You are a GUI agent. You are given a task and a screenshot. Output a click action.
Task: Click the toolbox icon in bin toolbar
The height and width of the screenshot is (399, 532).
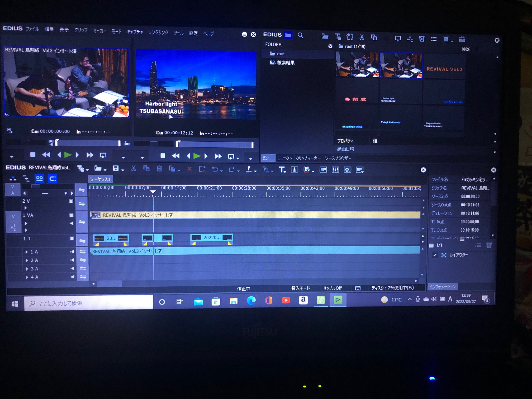pyautogui.click(x=462, y=39)
